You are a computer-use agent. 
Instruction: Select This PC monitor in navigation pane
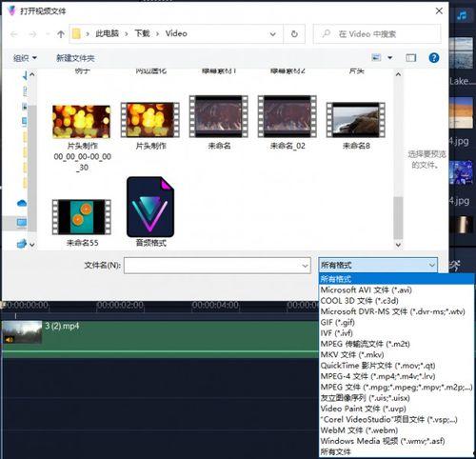[22, 223]
